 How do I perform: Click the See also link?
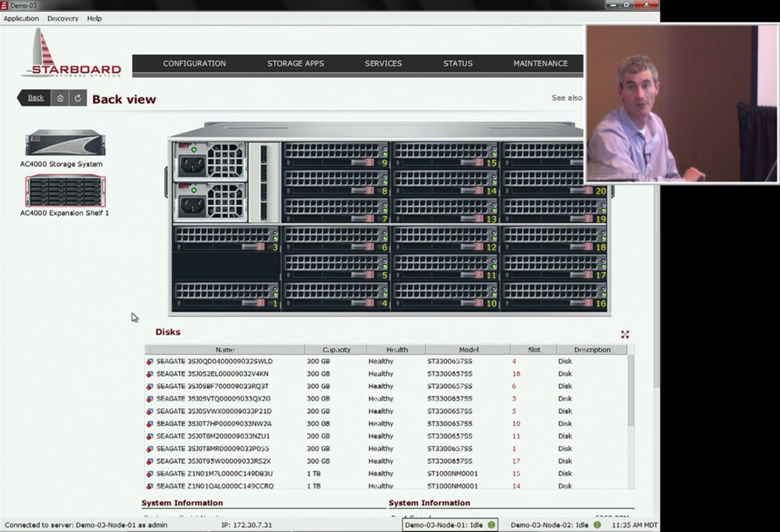[x=567, y=98]
